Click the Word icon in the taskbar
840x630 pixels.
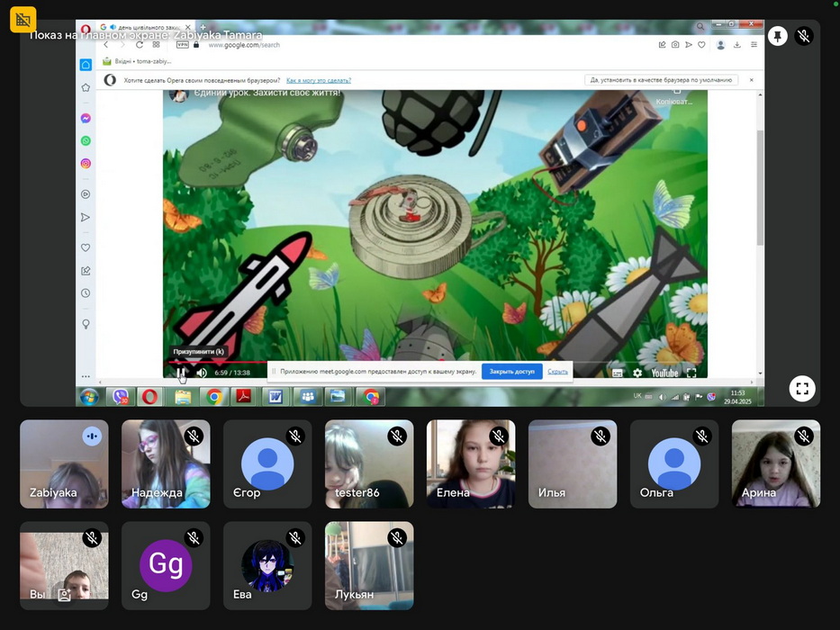click(x=275, y=396)
